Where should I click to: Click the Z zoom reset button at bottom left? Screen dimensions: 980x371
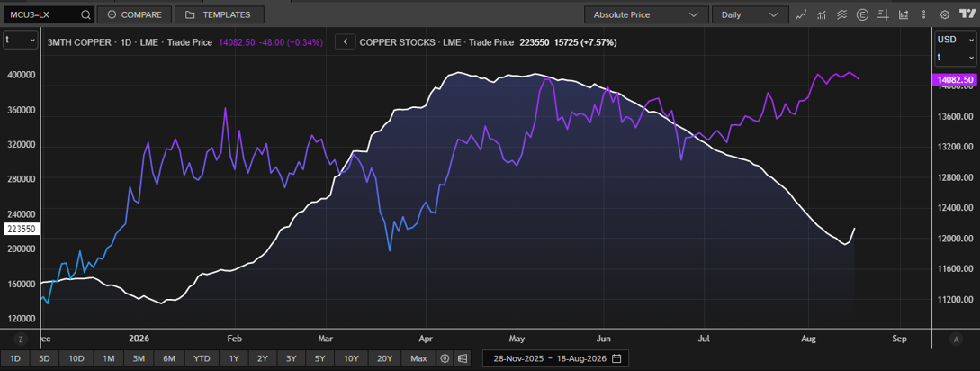pyautogui.click(x=21, y=339)
